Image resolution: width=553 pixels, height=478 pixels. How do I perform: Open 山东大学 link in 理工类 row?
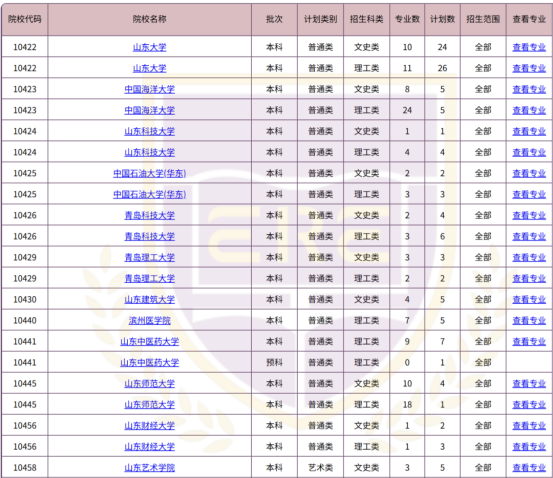(149, 68)
